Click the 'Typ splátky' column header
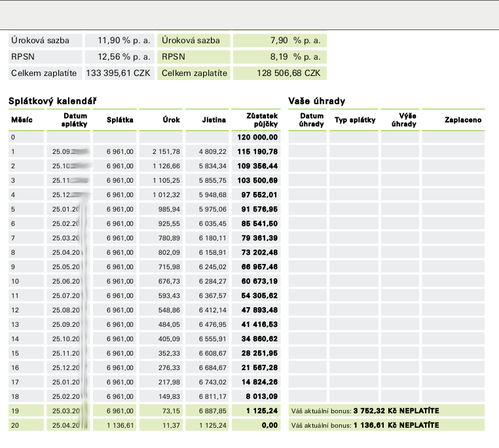The height and width of the screenshot is (448, 499). pyautogui.click(x=354, y=120)
